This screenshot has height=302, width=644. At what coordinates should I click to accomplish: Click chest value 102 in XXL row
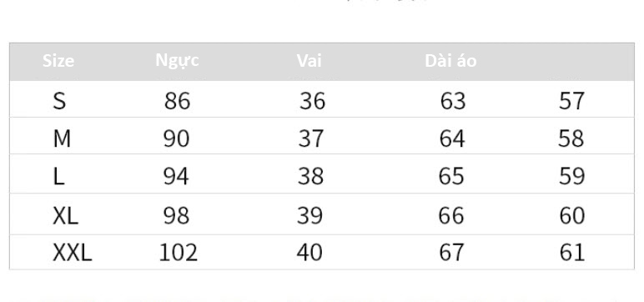[179, 253]
